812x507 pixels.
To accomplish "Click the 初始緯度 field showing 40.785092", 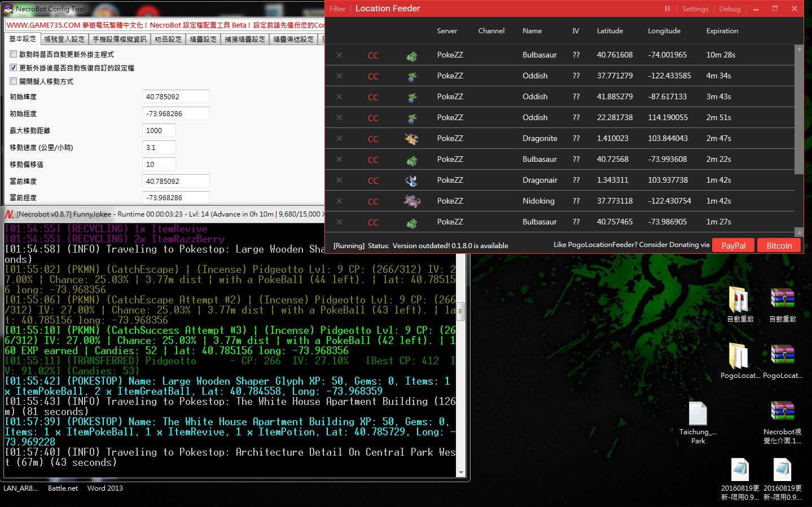I will [175, 97].
